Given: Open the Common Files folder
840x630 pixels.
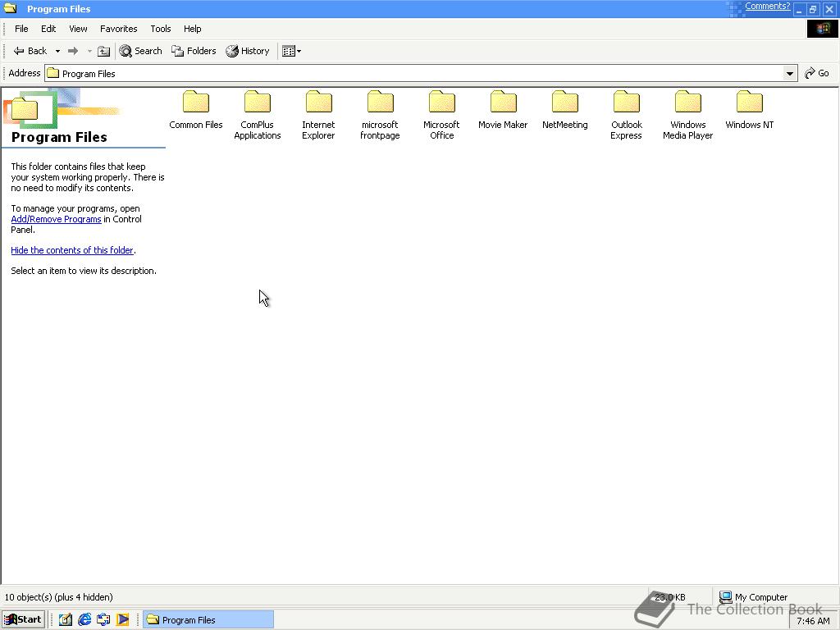Looking at the screenshot, I should point(195,110).
